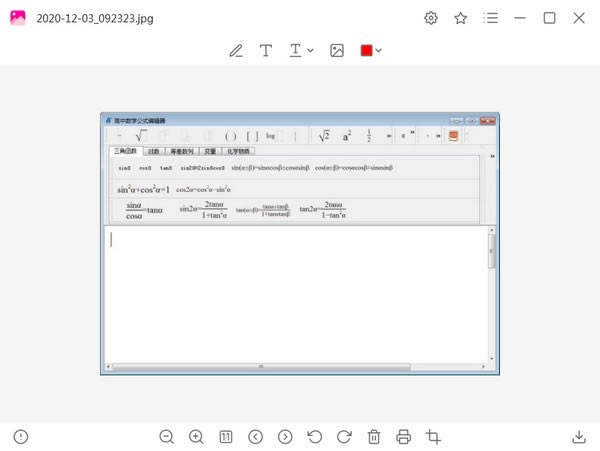Viewport: 600px width, 451px height.
Task: Go to the next image
Action: [x=285, y=436]
